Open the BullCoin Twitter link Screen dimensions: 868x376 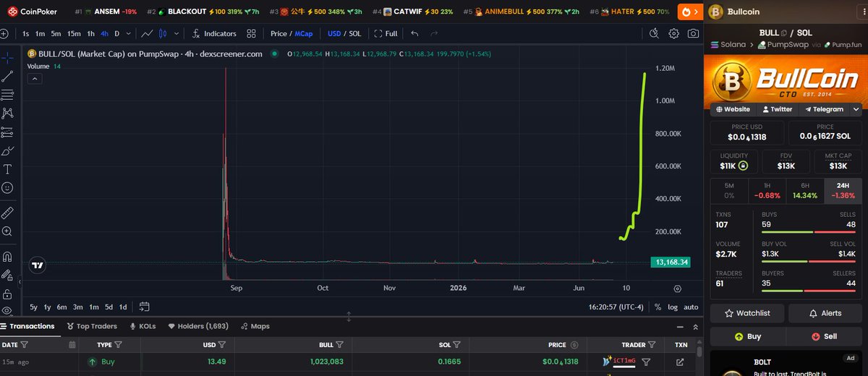(776, 109)
